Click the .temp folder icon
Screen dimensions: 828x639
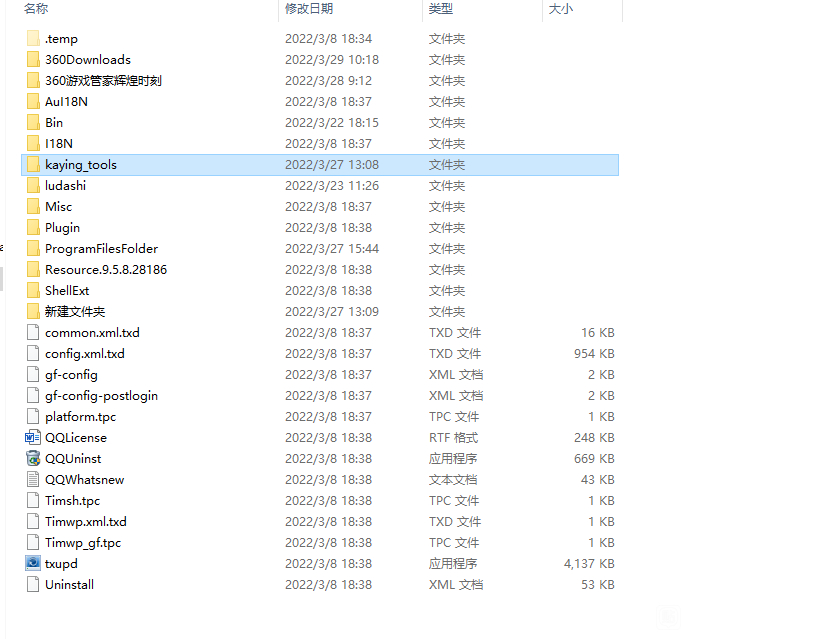click(x=33, y=39)
